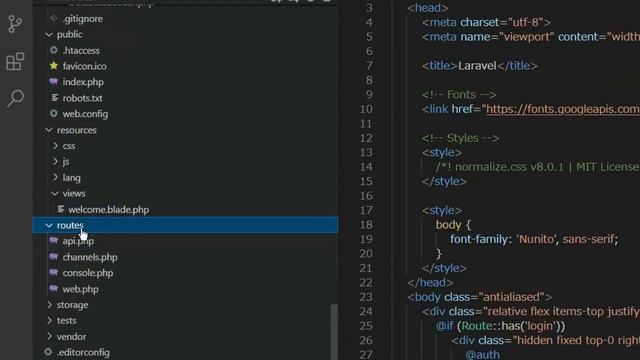Screen dimensions: 640x360
Task: Click the PHP icon beside console.php
Action: pos(53,273)
